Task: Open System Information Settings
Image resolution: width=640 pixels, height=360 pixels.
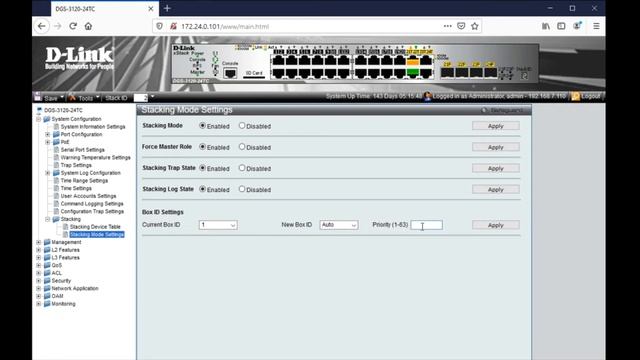Action: 93,127
